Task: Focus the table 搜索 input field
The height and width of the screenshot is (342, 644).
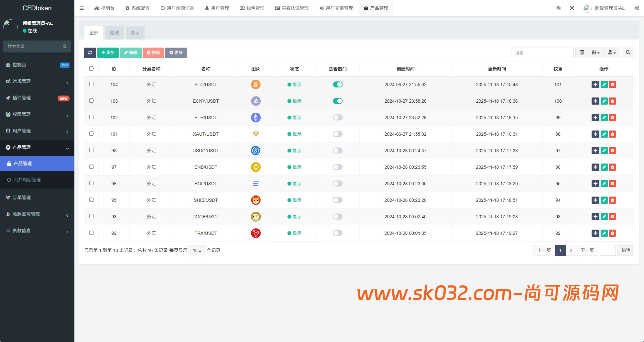Action: [x=542, y=53]
